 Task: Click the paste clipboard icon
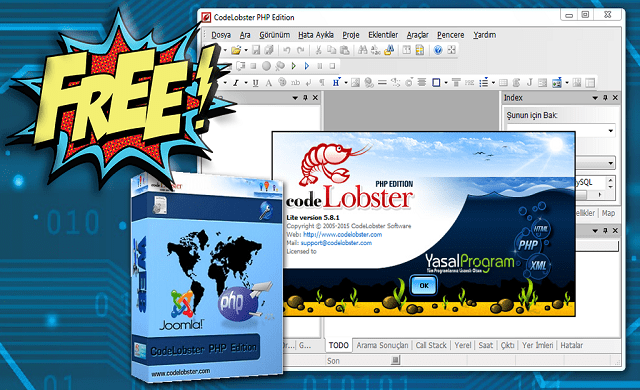coord(345,50)
